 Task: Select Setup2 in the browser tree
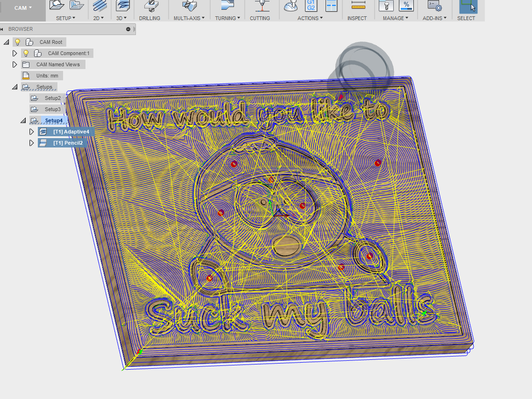click(x=52, y=98)
